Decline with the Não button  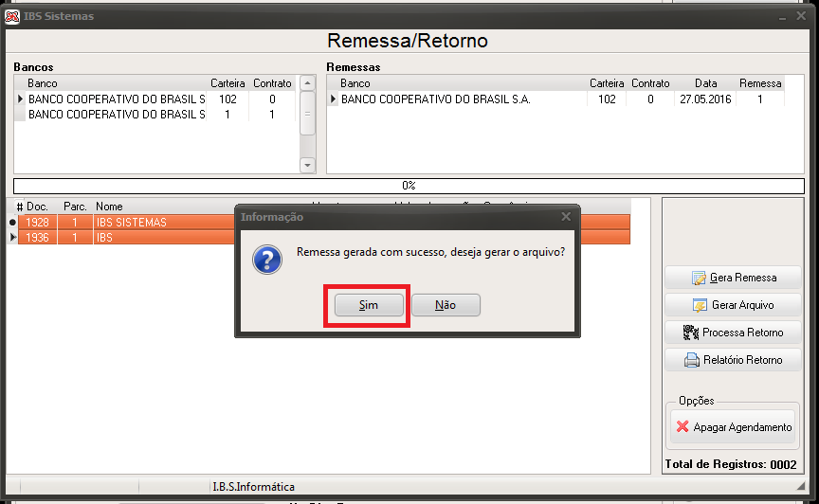pyautogui.click(x=446, y=305)
